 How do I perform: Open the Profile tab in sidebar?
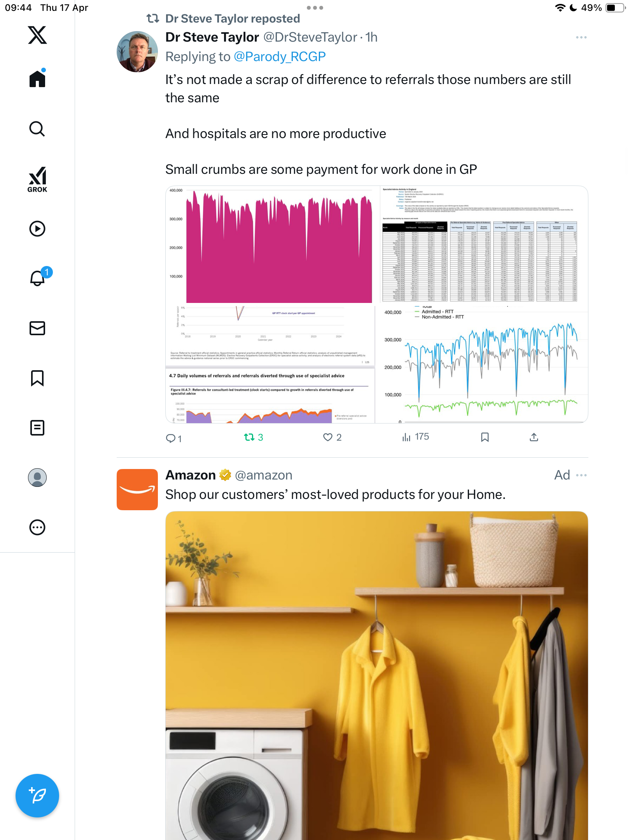point(37,478)
